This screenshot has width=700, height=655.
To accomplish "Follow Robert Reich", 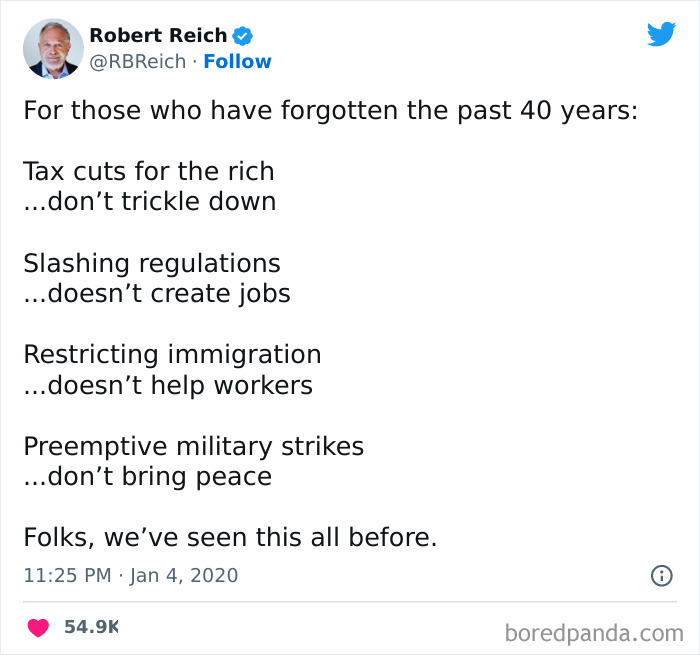I will point(237,62).
